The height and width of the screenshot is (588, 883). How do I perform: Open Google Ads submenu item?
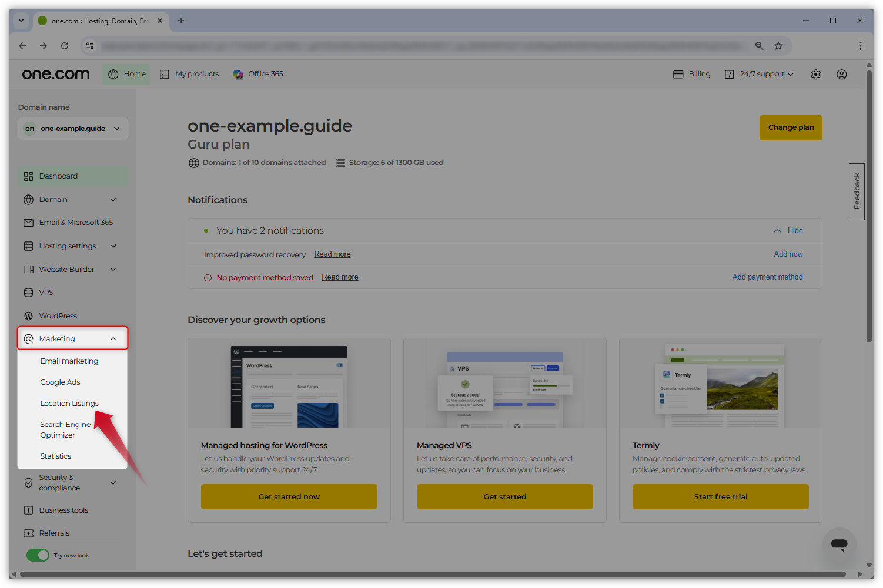click(x=60, y=382)
